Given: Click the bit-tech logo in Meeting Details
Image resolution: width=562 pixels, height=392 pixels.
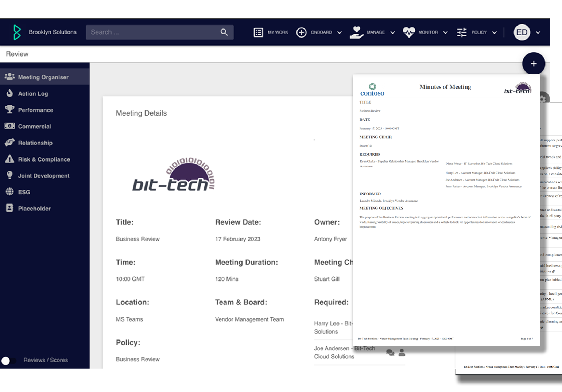Looking at the screenshot, I should [x=174, y=174].
